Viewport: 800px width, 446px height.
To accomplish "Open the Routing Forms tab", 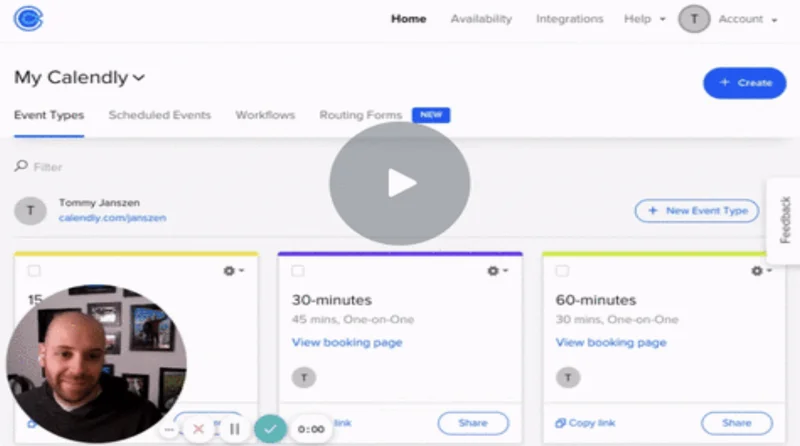I will [361, 115].
